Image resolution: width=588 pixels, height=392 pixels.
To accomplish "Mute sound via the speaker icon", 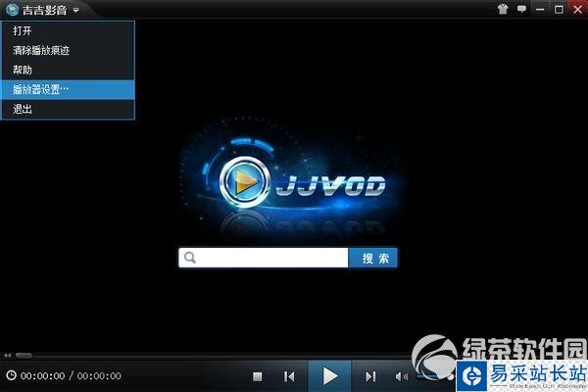I will (x=401, y=376).
